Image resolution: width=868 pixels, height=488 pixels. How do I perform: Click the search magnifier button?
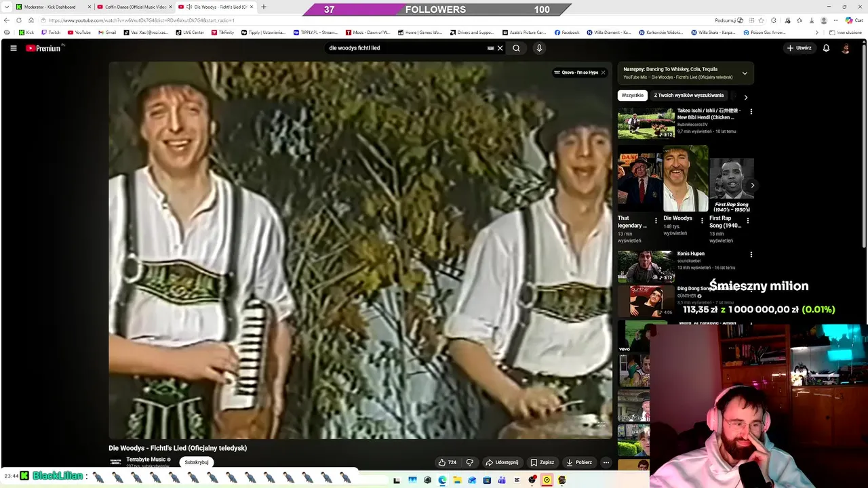tap(516, 48)
